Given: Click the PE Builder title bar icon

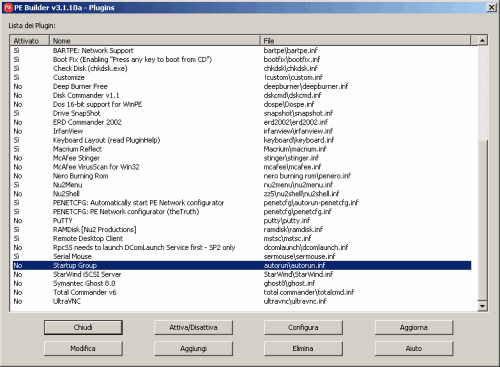Looking at the screenshot, I should [x=8, y=7].
